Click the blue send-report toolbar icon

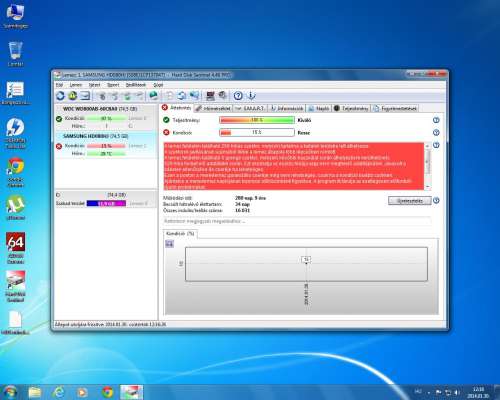[194, 96]
